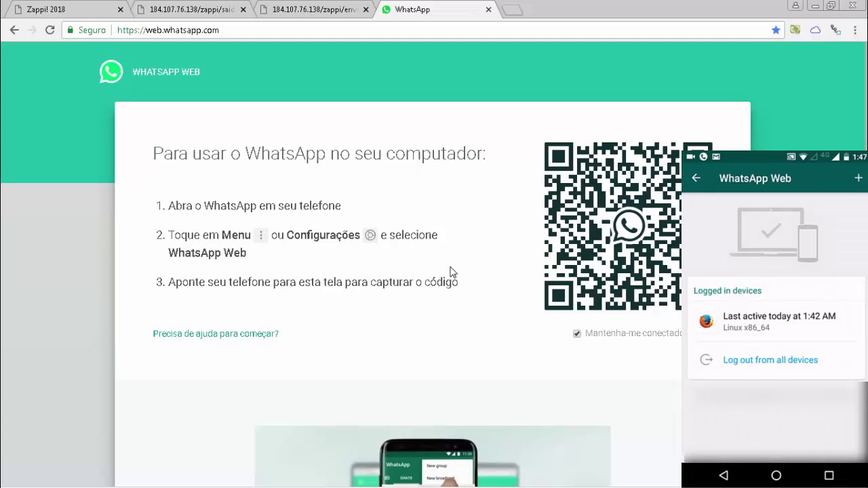
Task: Click the cloud extension icon in toolbar
Action: coord(815,30)
